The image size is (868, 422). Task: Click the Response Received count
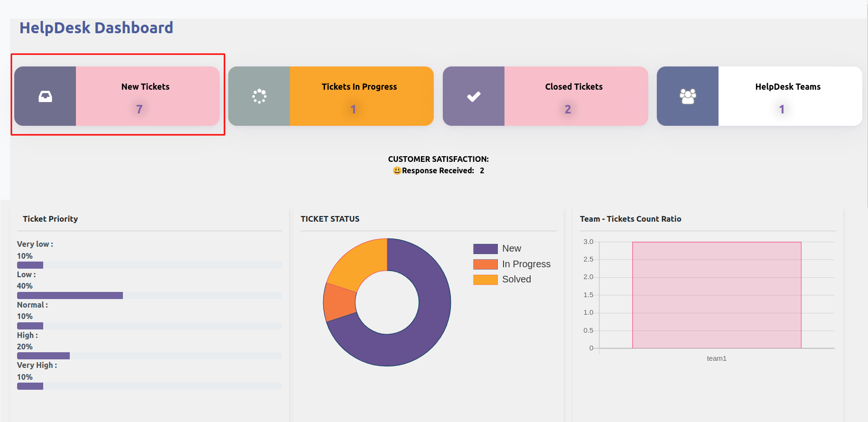point(482,170)
